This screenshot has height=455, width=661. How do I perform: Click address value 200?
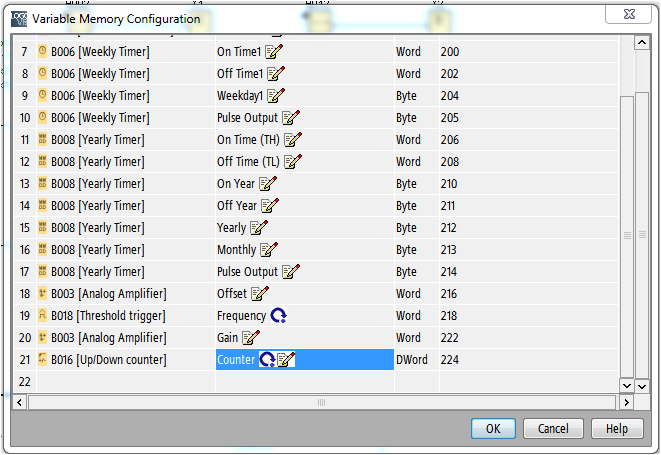450,51
